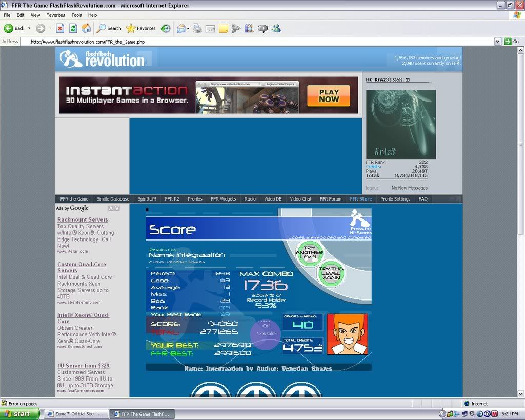Switch to the Simfile Database tab
Screen dimensions: 525x420
point(113,199)
